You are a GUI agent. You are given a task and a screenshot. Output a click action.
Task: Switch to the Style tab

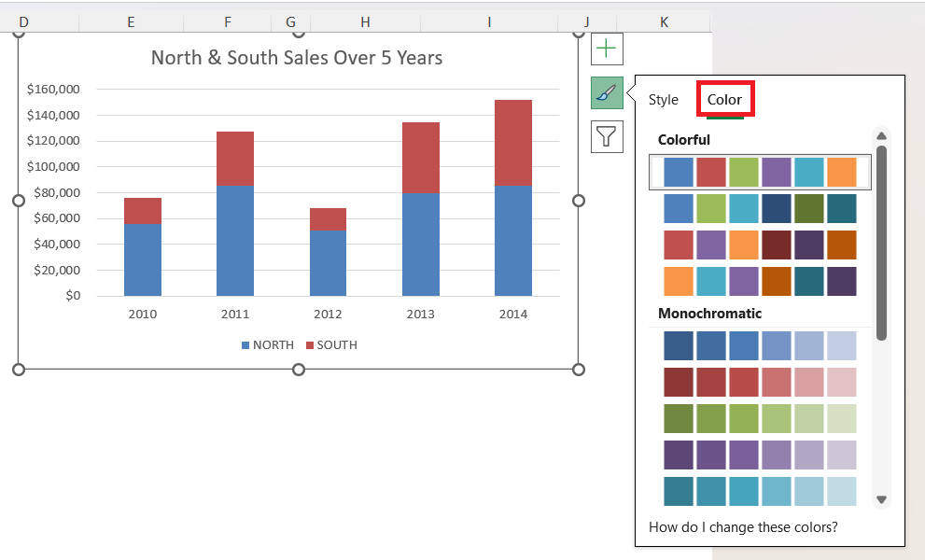tap(664, 100)
